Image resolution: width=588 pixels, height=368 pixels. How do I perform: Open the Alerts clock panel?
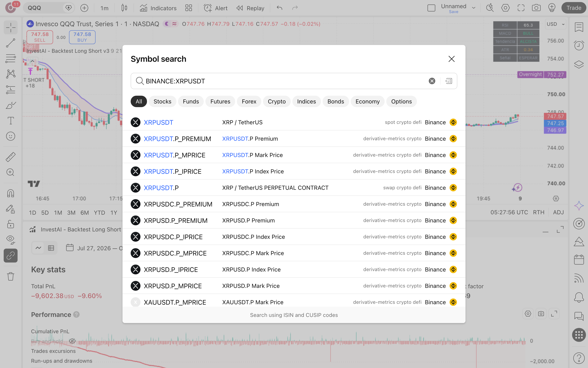click(579, 46)
